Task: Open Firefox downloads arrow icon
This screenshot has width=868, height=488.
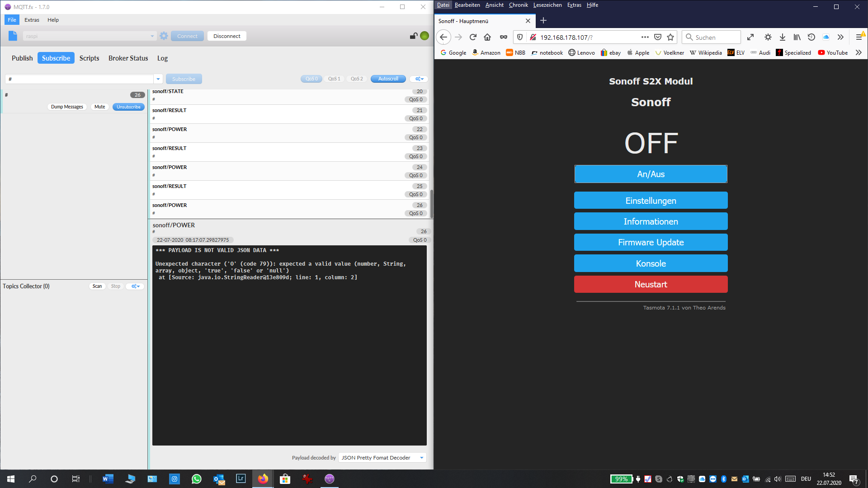Action: 783,37
